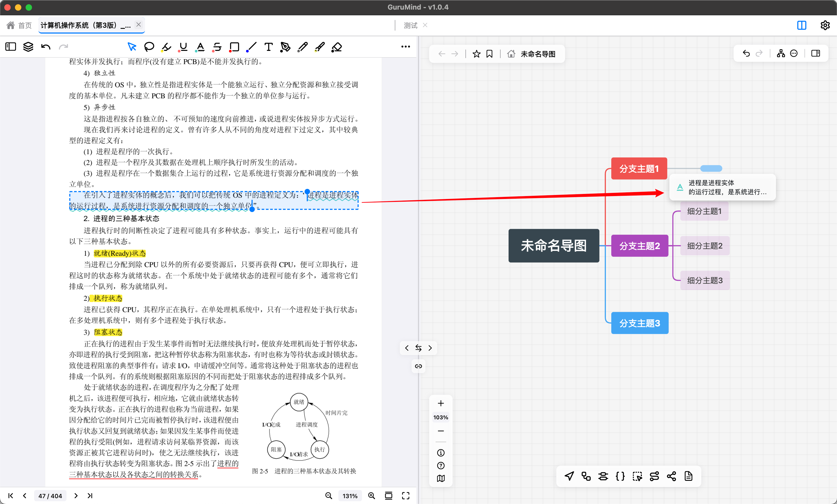
Task: Click the link icon on divider
Action: click(418, 366)
